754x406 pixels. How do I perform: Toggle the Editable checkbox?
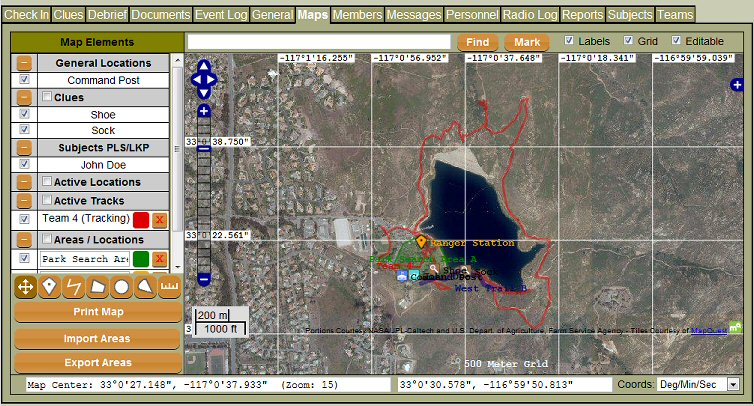tap(676, 40)
